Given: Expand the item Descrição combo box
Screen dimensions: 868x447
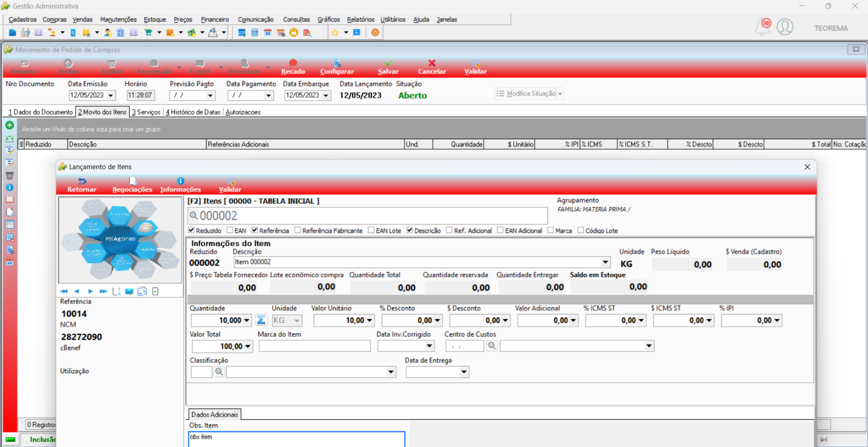Looking at the screenshot, I should pos(605,262).
